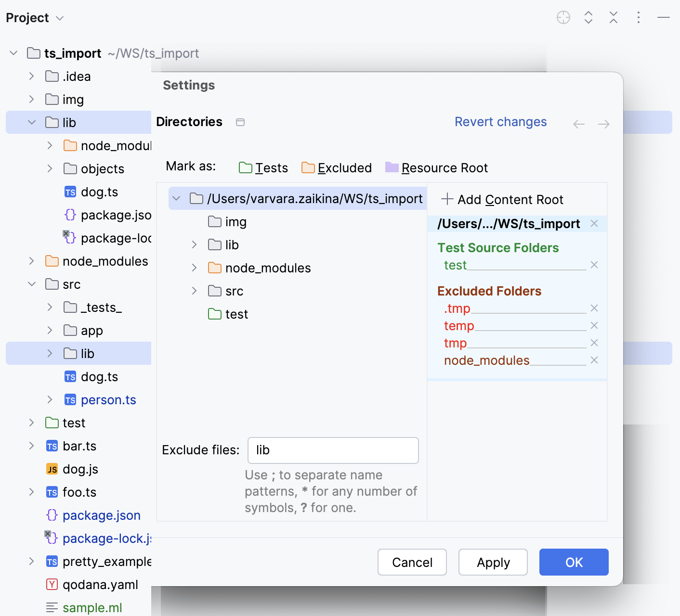
Task: Remove test from Test Source Folders
Action: [x=594, y=265]
